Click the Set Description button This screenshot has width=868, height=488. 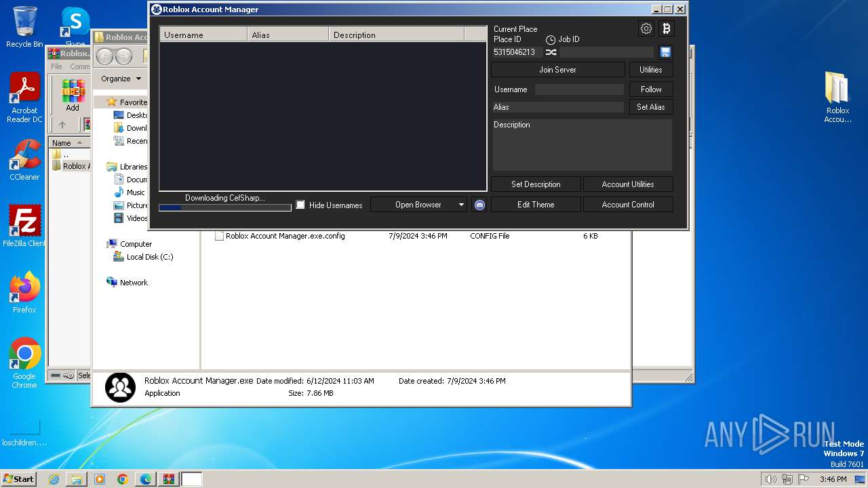click(536, 184)
